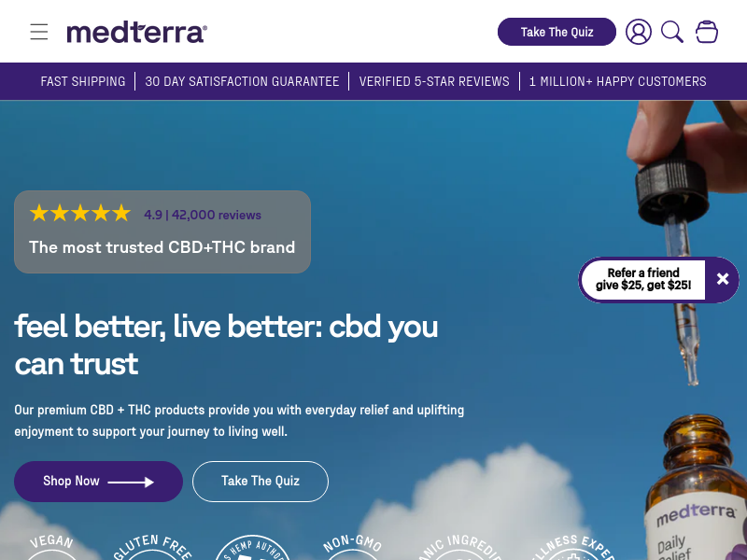Open Refer a friend offer
747x560 pixels.
click(x=643, y=279)
